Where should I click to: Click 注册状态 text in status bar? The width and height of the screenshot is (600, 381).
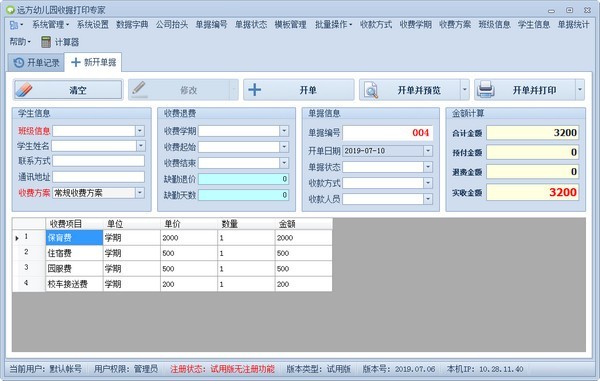coord(223,369)
